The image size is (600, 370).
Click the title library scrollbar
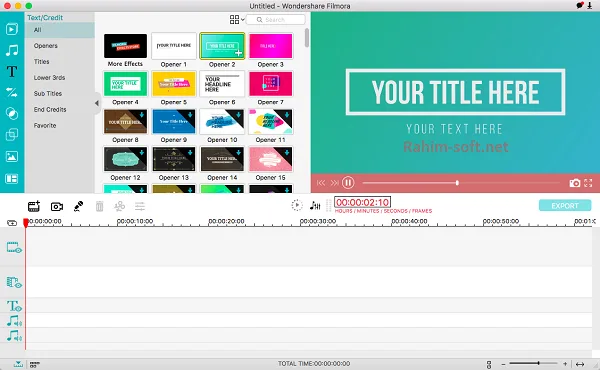307,38
